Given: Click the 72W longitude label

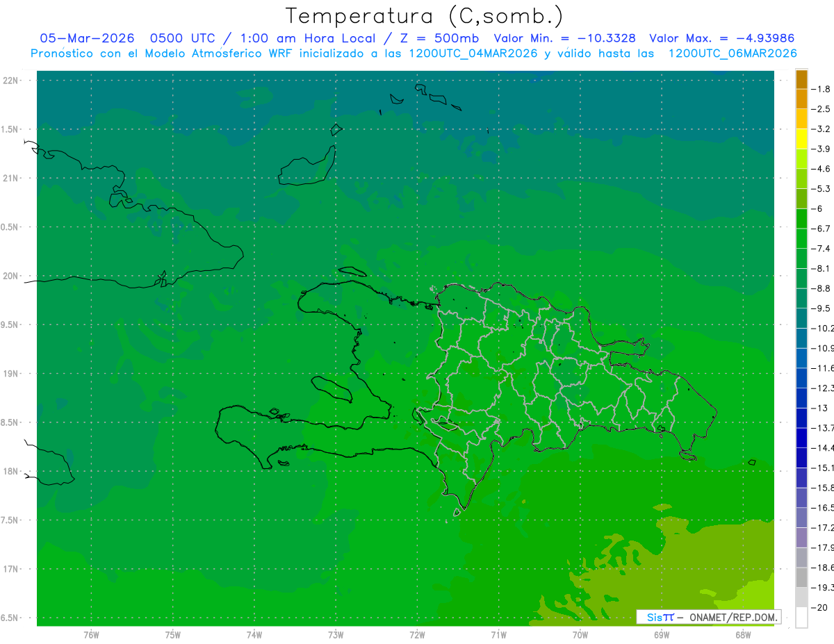Looking at the screenshot, I should click(417, 635).
